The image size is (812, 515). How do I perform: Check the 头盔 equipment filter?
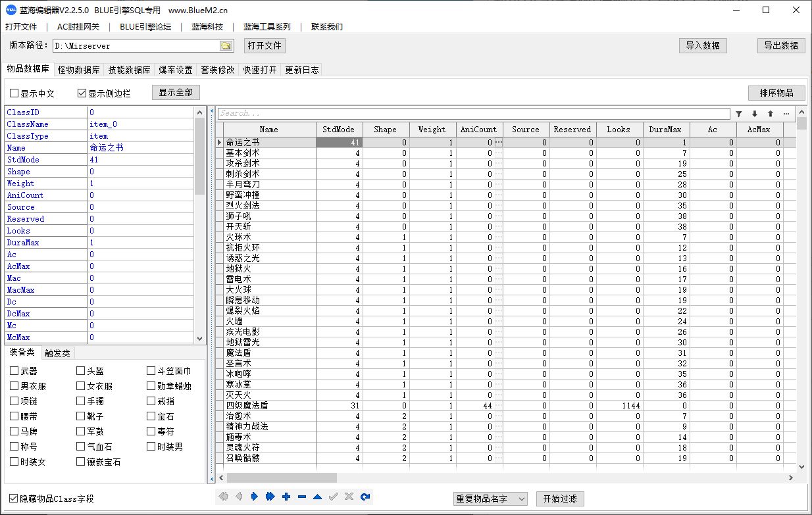point(81,371)
